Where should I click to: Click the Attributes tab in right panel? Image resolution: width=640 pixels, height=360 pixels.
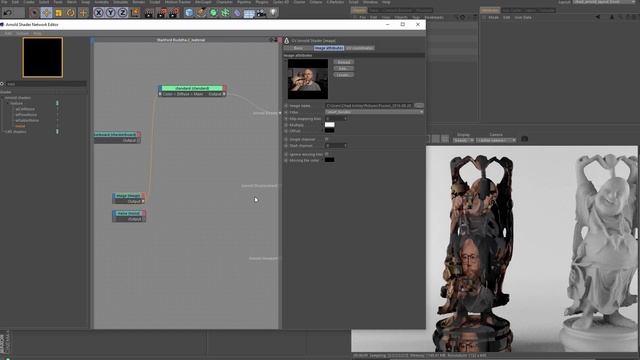(x=489, y=10)
